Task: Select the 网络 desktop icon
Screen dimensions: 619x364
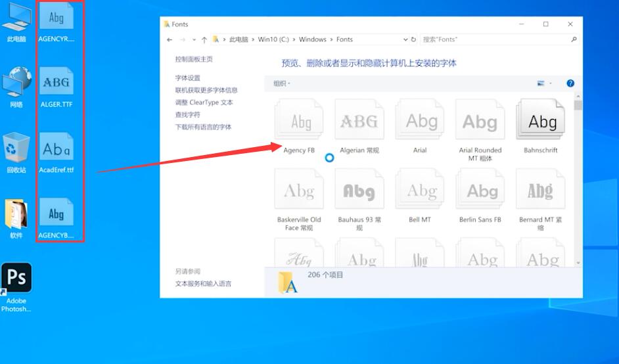Action: coord(16,87)
